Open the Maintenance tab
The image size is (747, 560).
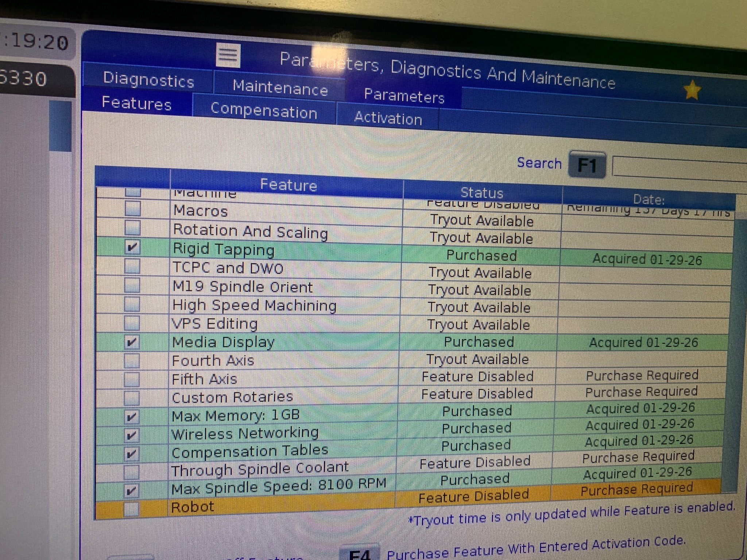(x=280, y=88)
